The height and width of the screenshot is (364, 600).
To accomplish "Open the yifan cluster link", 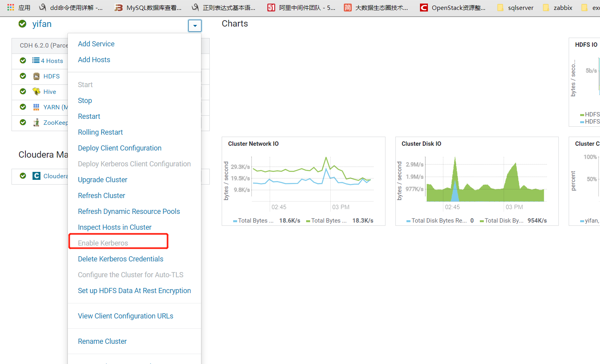I will [42, 24].
